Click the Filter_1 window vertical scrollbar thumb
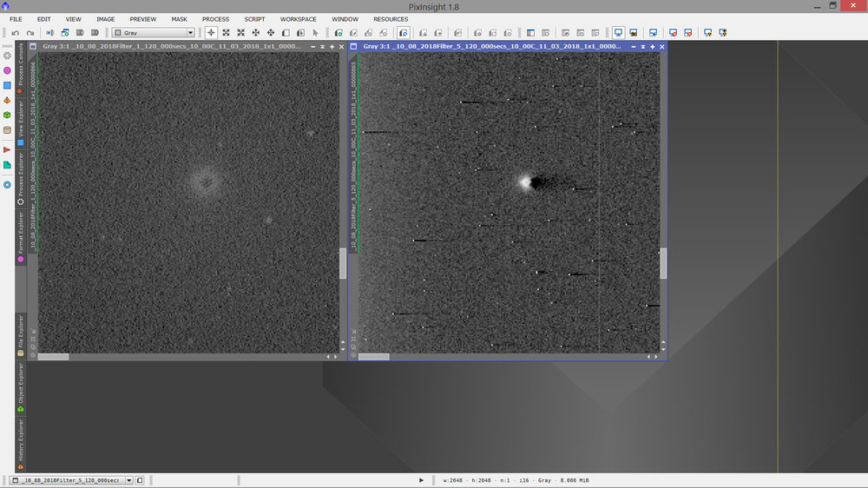The image size is (868, 488). 343,264
